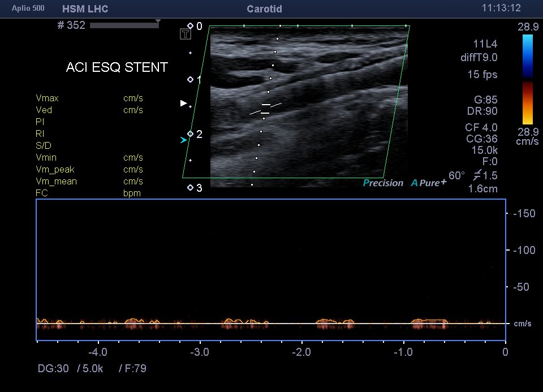This screenshot has height=392, width=543.
Task: Click the DG:30 Doppler gain readout
Action: [53, 368]
